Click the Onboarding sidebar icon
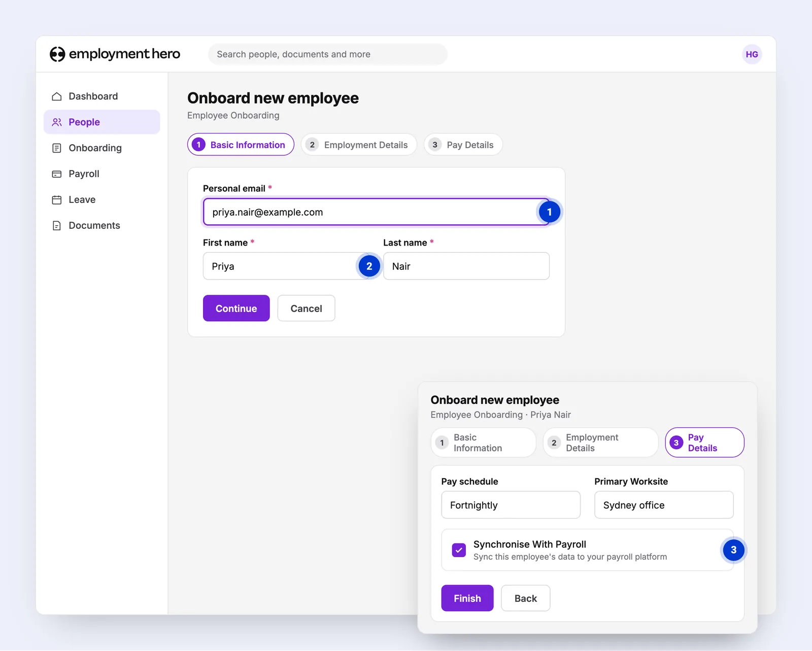The height and width of the screenshot is (651, 812). [57, 148]
